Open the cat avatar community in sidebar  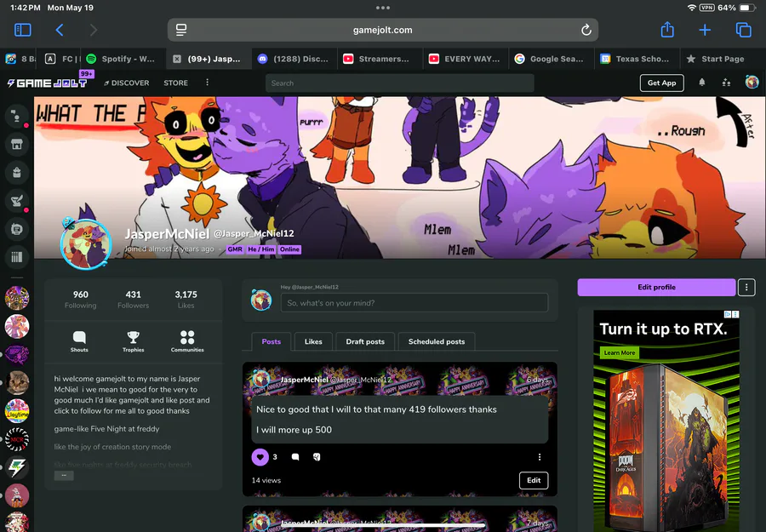tap(17, 382)
